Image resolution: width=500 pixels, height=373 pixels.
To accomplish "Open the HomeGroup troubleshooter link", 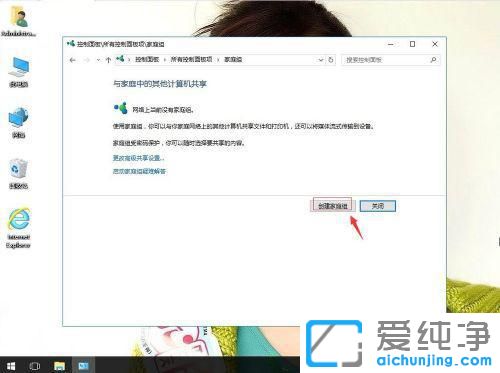I will pos(139,171).
